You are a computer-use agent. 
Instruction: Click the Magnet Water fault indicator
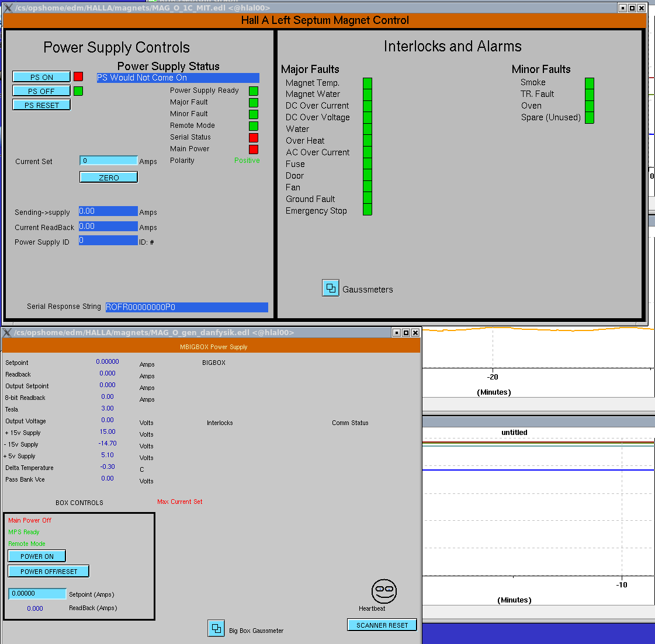(x=368, y=95)
